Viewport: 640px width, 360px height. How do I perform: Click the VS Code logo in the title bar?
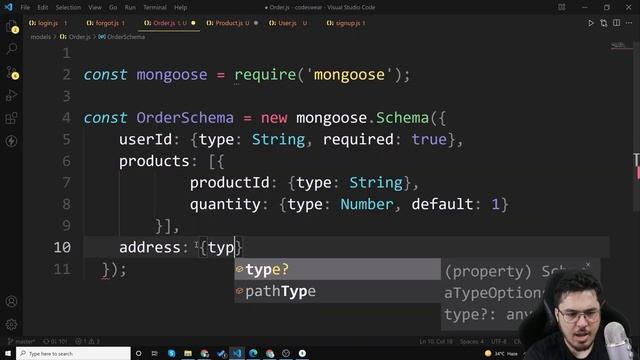coord(8,7)
